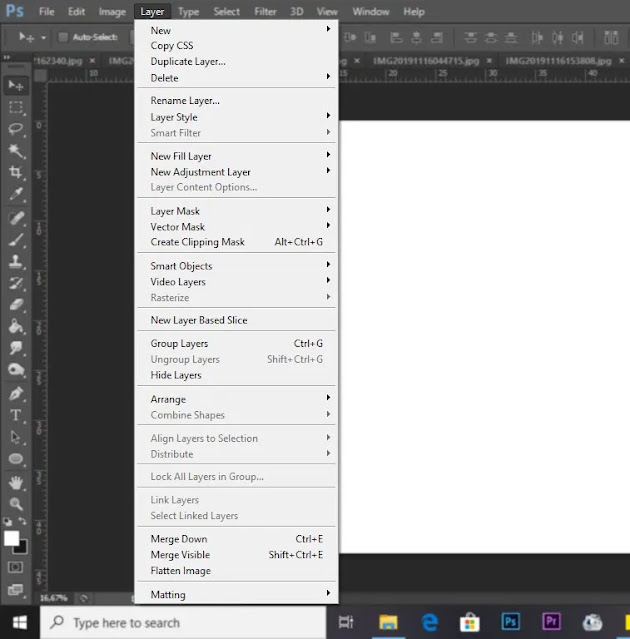Open the Filter menu
Image resolution: width=630 pixels, height=639 pixels.
[x=265, y=11]
